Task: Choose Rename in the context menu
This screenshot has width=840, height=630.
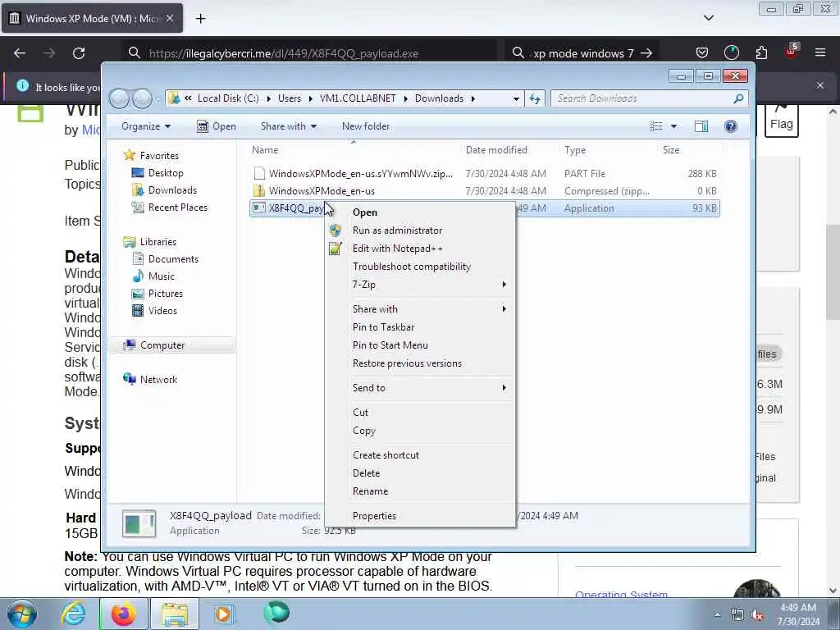Action: pos(421,491)
